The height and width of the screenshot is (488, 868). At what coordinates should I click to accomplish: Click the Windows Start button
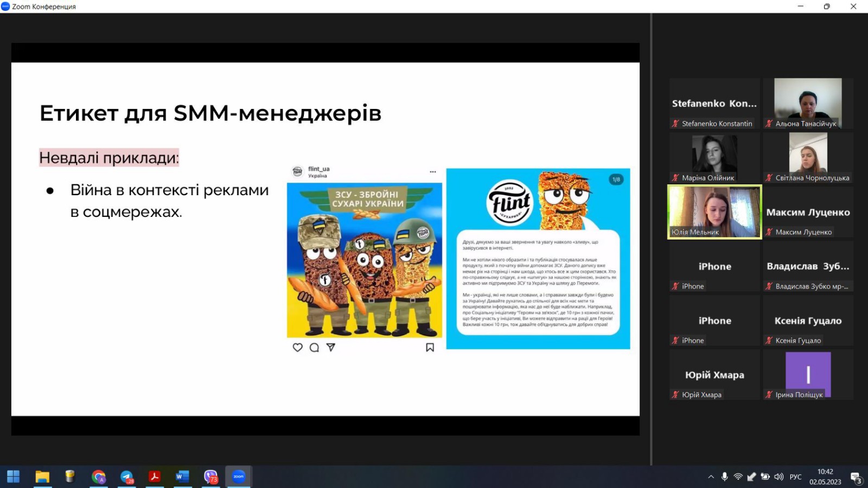[14, 477]
